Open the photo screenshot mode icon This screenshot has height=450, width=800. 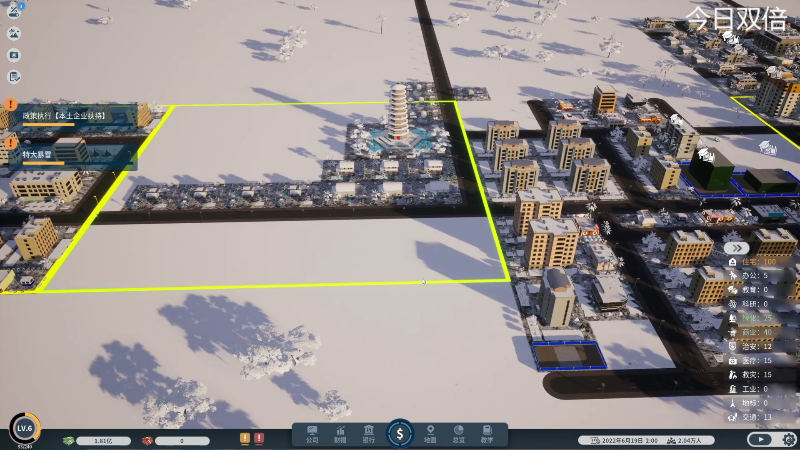coord(14,55)
